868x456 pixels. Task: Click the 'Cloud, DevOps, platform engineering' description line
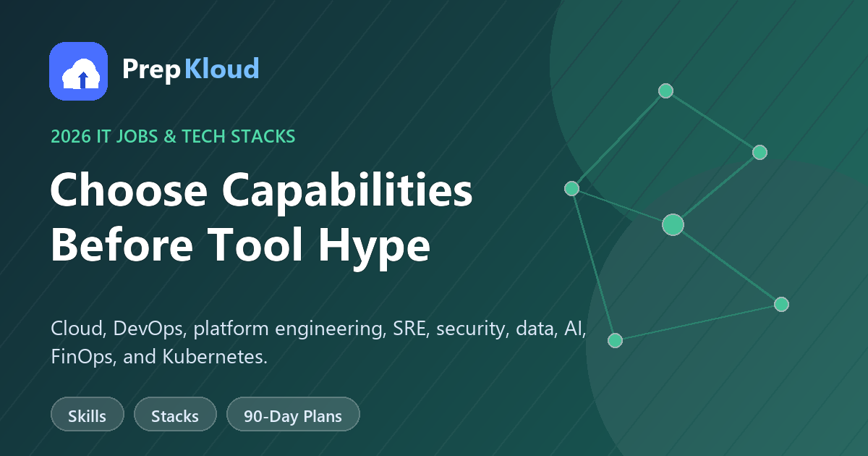coord(318,329)
